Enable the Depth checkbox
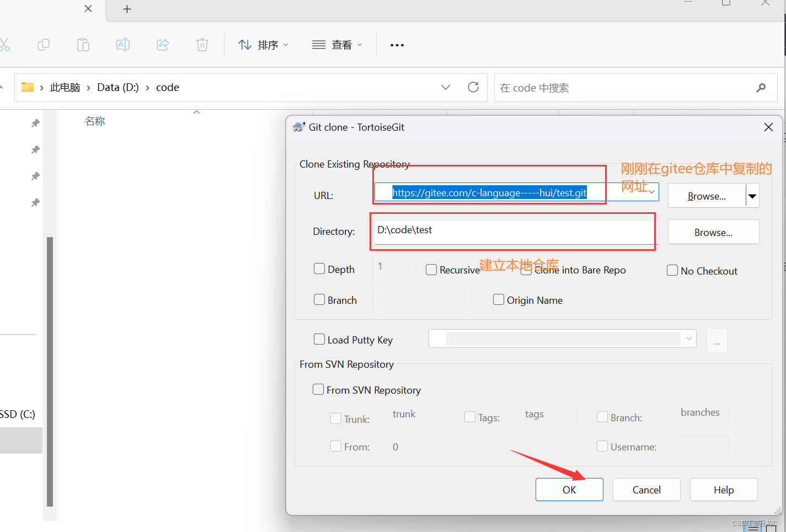The image size is (786, 532). pyautogui.click(x=319, y=268)
